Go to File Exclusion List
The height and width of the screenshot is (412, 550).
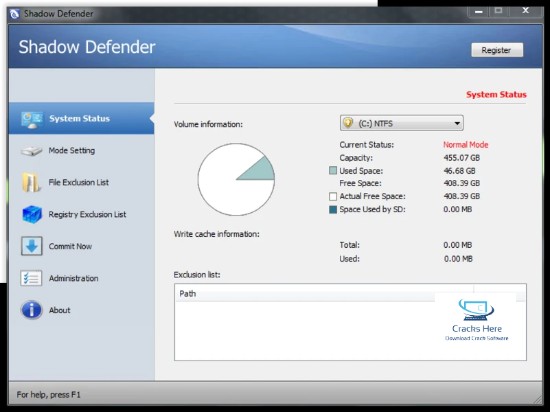(81, 182)
